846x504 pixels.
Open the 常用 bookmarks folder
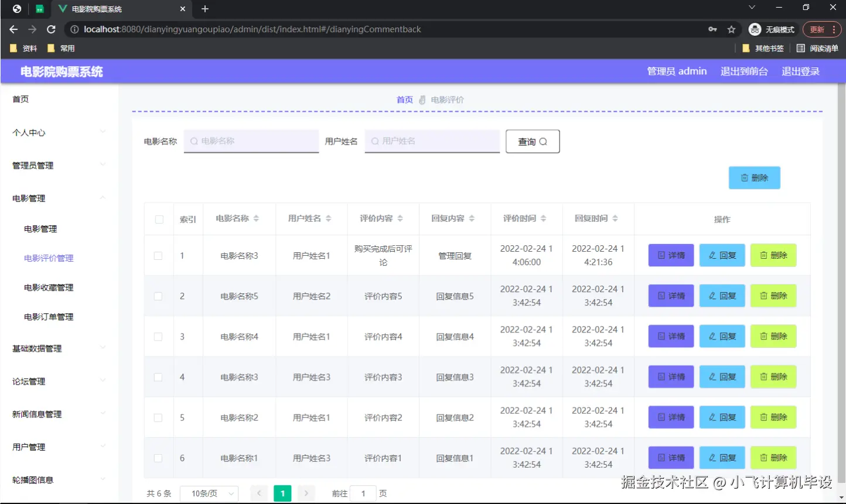click(61, 49)
